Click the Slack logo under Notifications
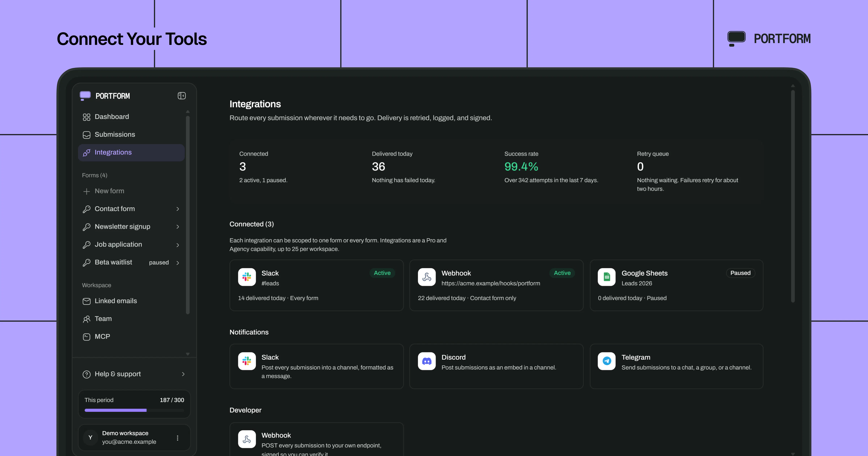868x456 pixels. coord(247,361)
